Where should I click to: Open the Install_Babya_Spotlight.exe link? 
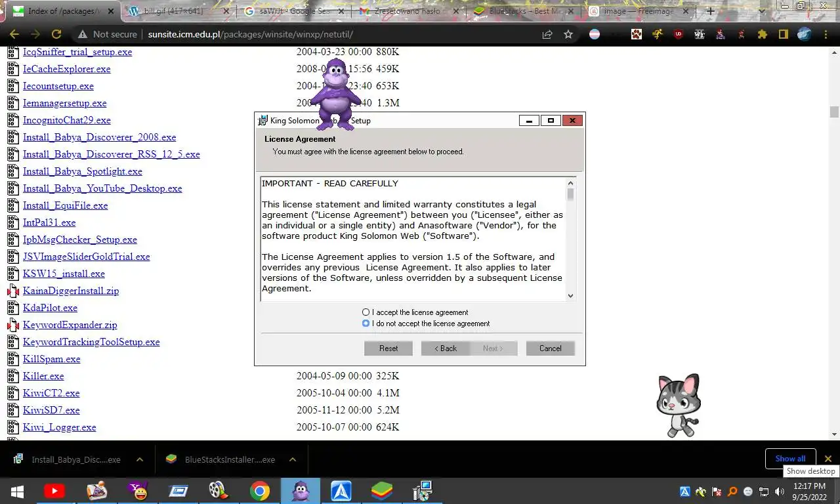click(x=82, y=171)
